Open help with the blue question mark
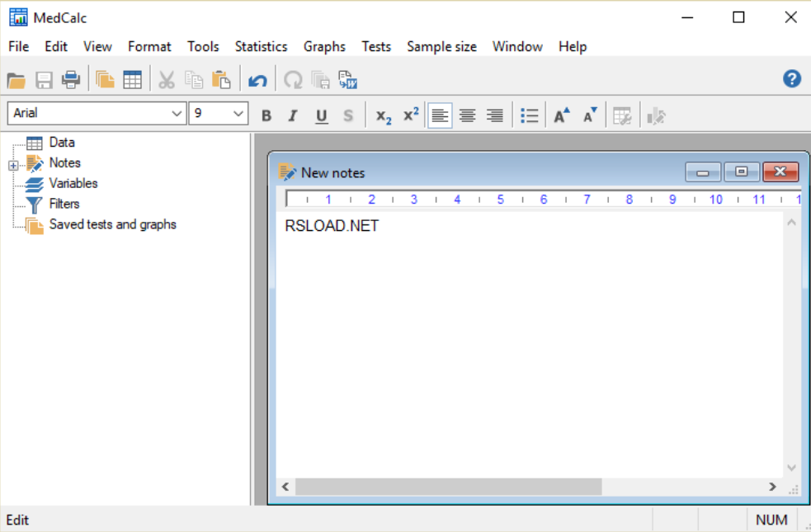This screenshot has height=532, width=811. point(792,79)
